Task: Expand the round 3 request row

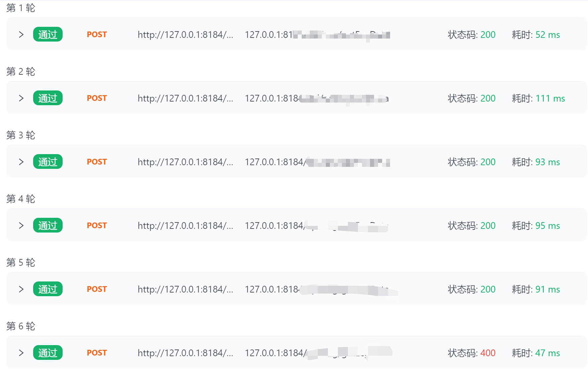Action: [x=21, y=162]
